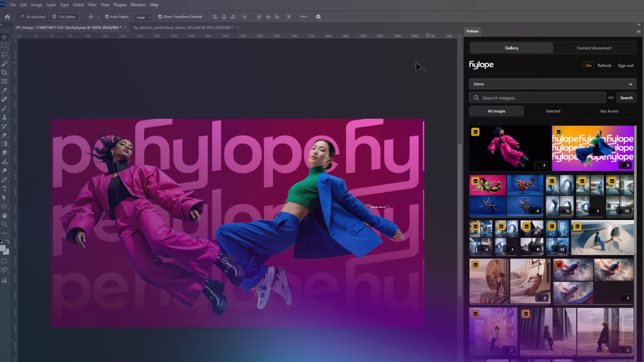The height and width of the screenshot is (362, 644).
Task: Select the Crop tool
Action: (4, 72)
